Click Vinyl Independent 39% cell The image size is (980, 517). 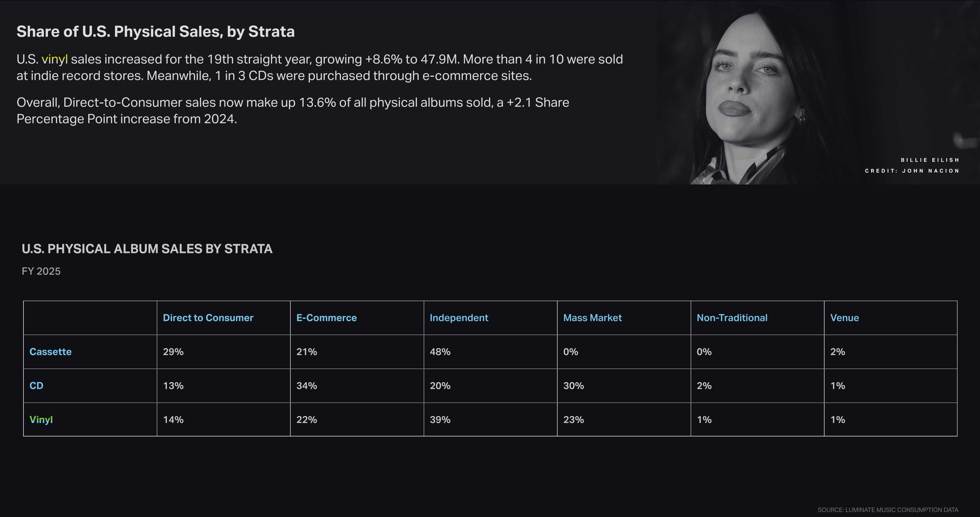[x=440, y=420]
